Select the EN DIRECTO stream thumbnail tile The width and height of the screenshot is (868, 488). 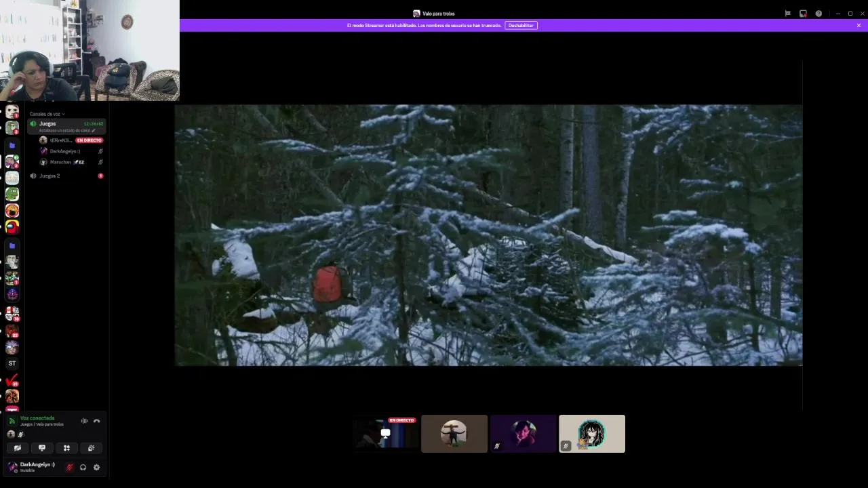(385, 434)
